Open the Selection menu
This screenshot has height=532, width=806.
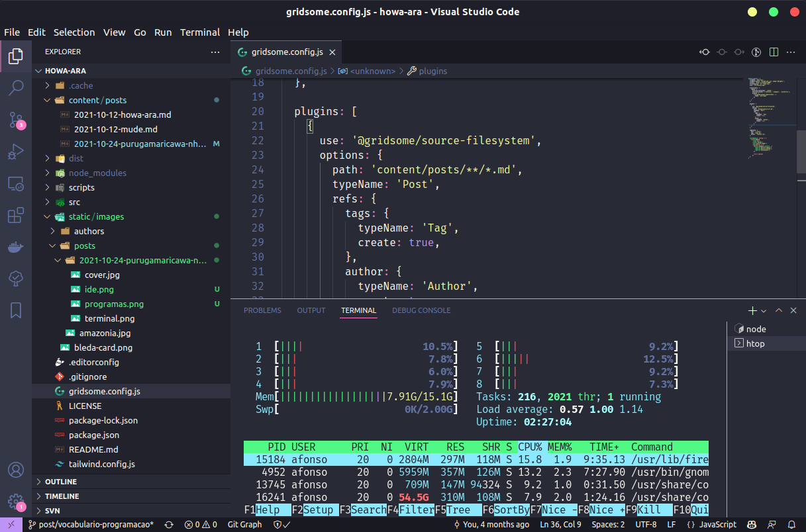(74, 32)
